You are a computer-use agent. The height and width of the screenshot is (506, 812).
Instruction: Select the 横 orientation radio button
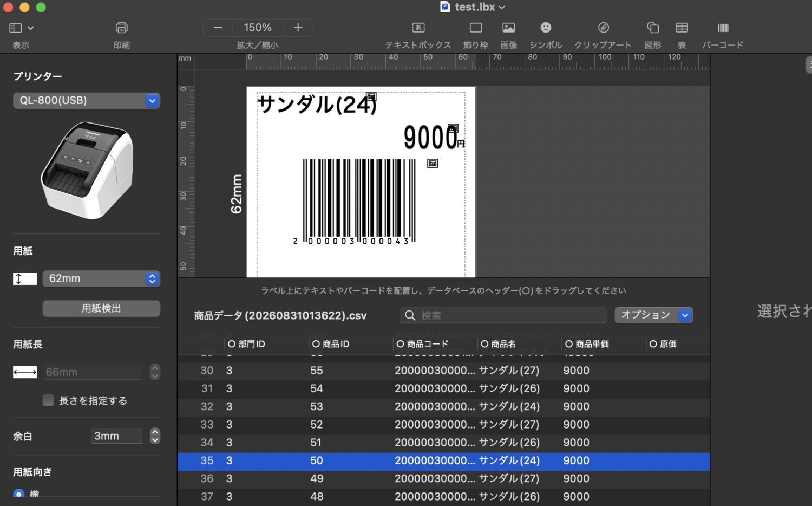tap(19, 494)
